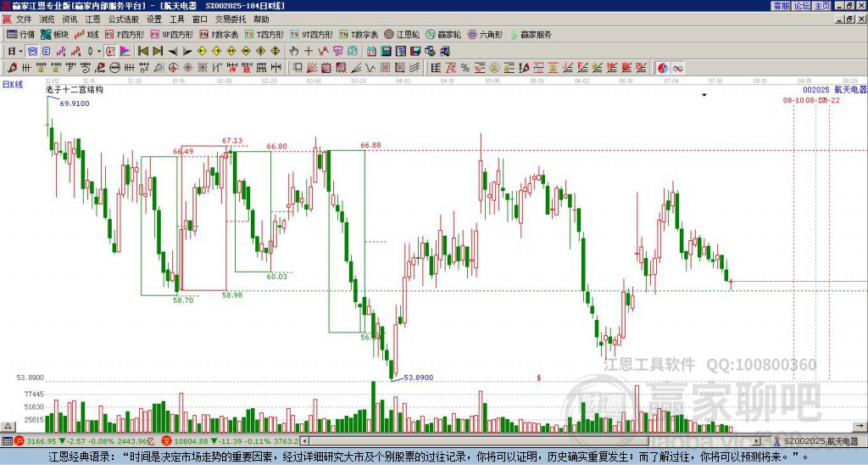Viewport: 868px width, 465px height.
Task: Click the 69.9100 high price label
Action: tap(75, 104)
